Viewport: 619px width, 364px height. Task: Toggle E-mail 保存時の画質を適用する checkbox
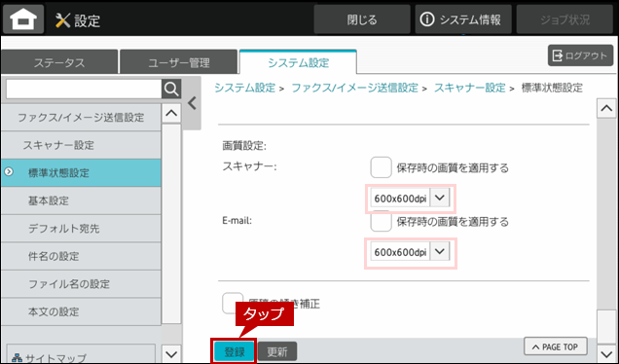point(381,221)
